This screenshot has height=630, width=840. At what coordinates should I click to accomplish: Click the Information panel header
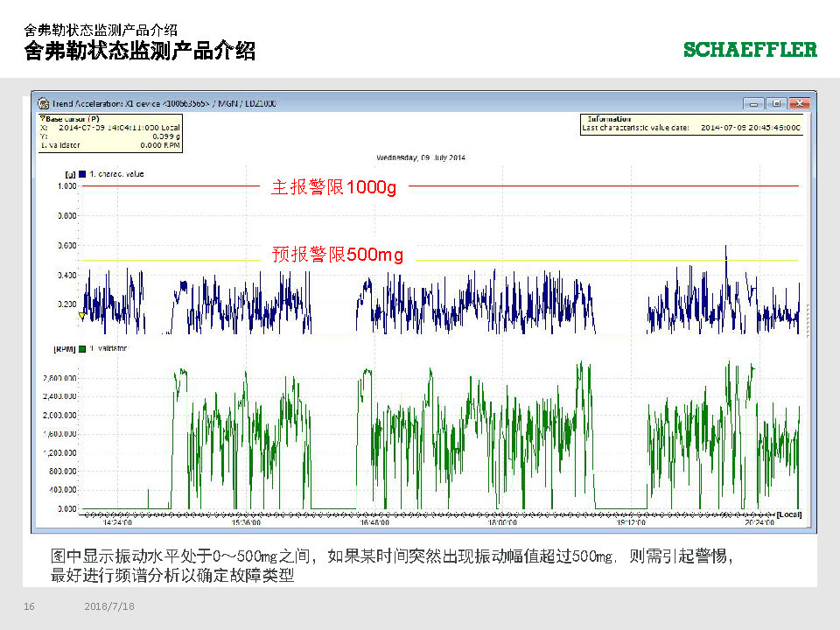[609, 119]
